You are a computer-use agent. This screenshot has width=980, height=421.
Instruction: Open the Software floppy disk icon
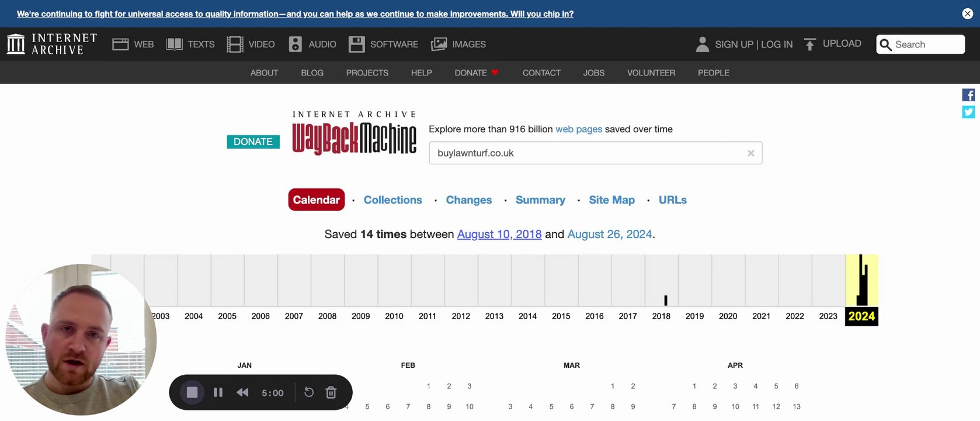pos(356,44)
